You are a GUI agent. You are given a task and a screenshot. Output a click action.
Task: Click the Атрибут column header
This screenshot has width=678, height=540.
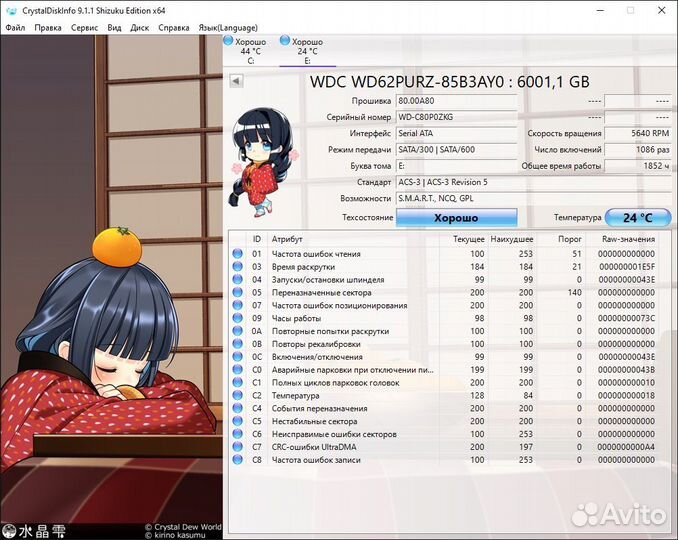click(290, 239)
